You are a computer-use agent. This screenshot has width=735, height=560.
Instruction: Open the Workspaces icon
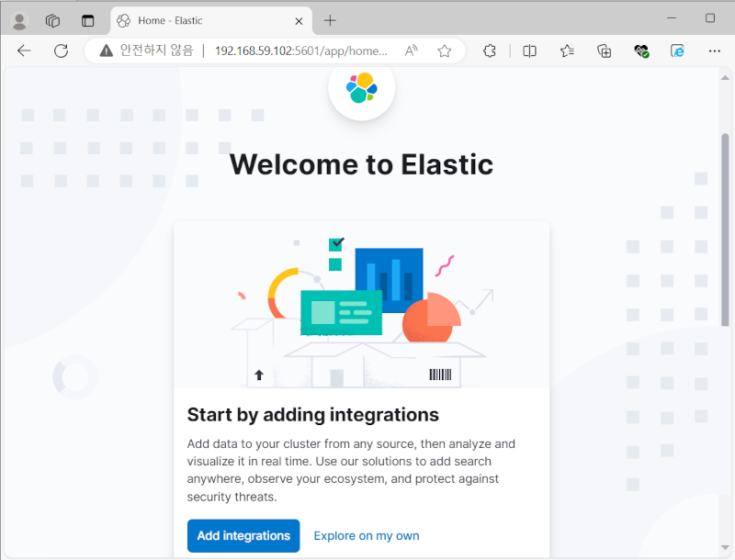[x=52, y=20]
